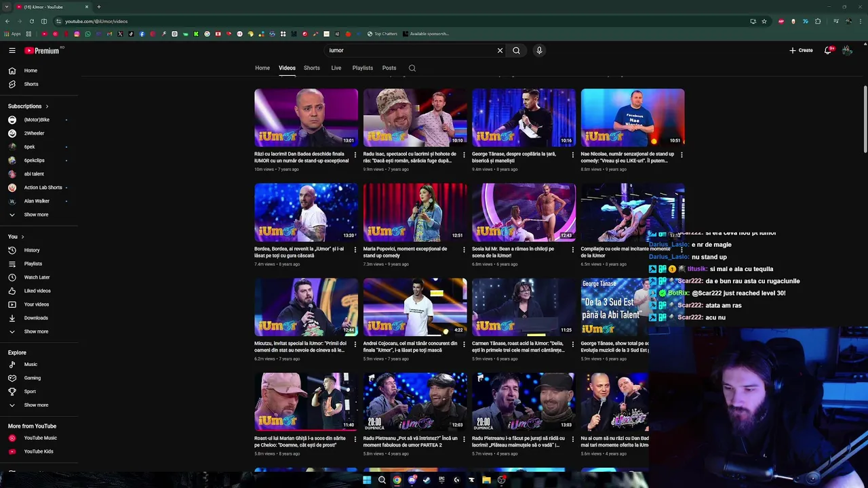Open the Sosia lui Mr. Bean thumbnail
Image resolution: width=868 pixels, height=488 pixels.
524,213
